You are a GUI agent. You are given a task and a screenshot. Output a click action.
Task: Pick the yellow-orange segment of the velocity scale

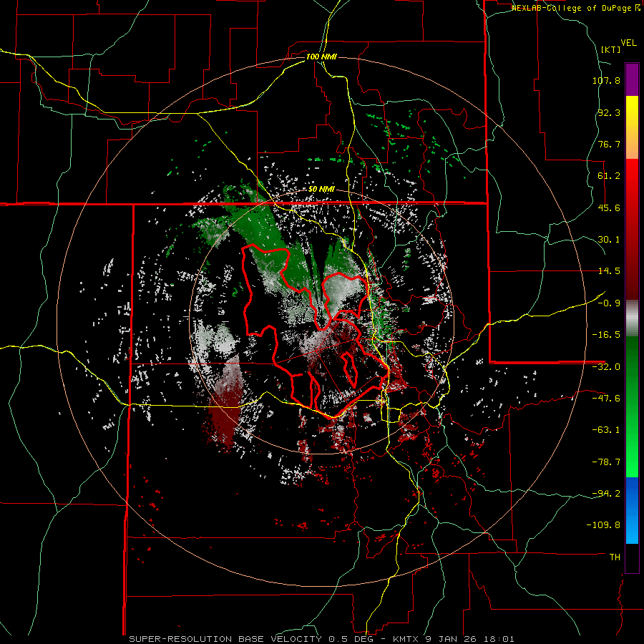pos(632,127)
